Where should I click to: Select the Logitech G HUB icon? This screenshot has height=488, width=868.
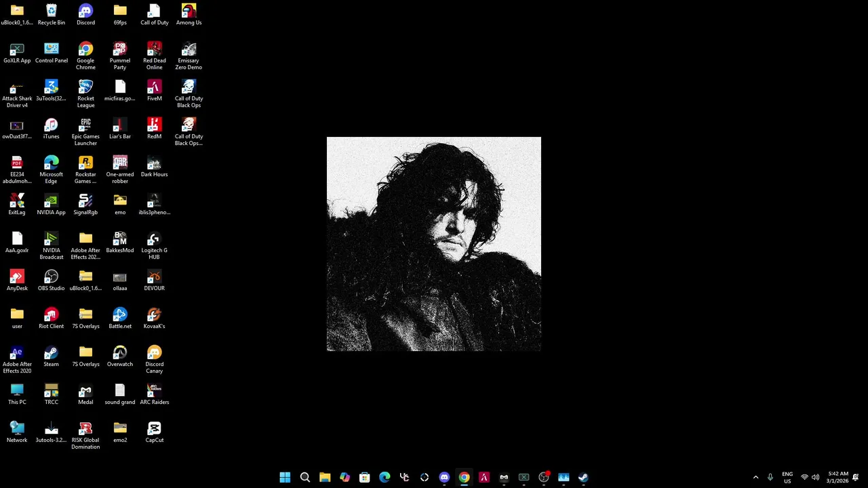point(155,246)
